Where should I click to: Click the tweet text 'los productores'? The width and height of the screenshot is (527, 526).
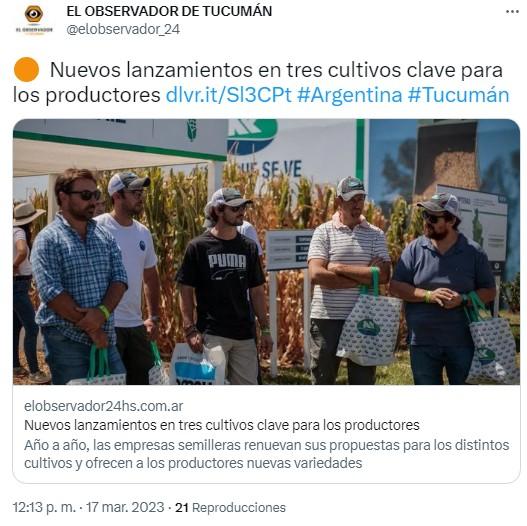[x=87, y=95]
